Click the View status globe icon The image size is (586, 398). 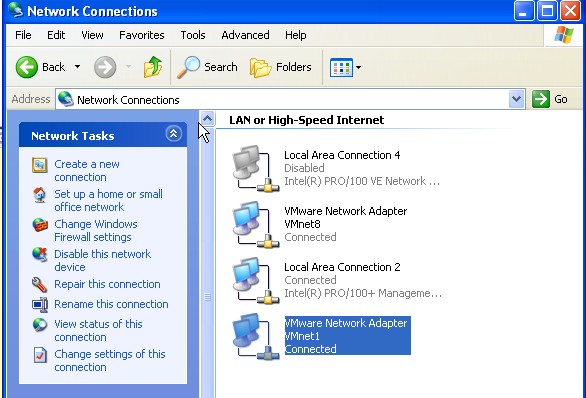[40, 324]
